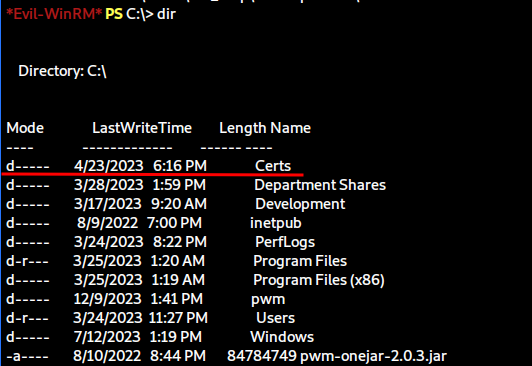Select the Department Shares folder entry
532x366 pixels.
pos(320,185)
